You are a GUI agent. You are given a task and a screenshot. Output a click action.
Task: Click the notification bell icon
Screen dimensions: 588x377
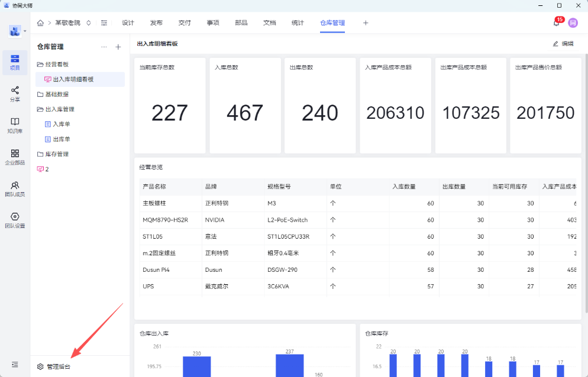[556, 23]
